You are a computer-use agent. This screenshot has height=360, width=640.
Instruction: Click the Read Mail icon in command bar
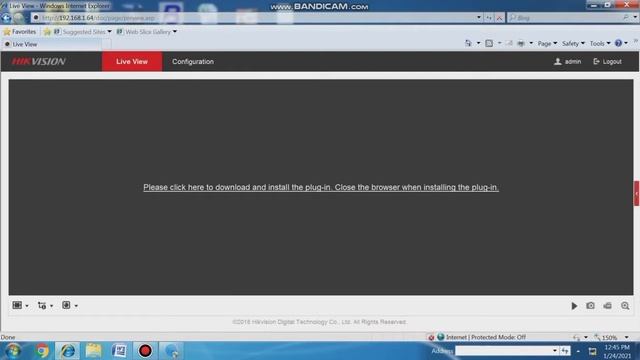tap(509, 43)
